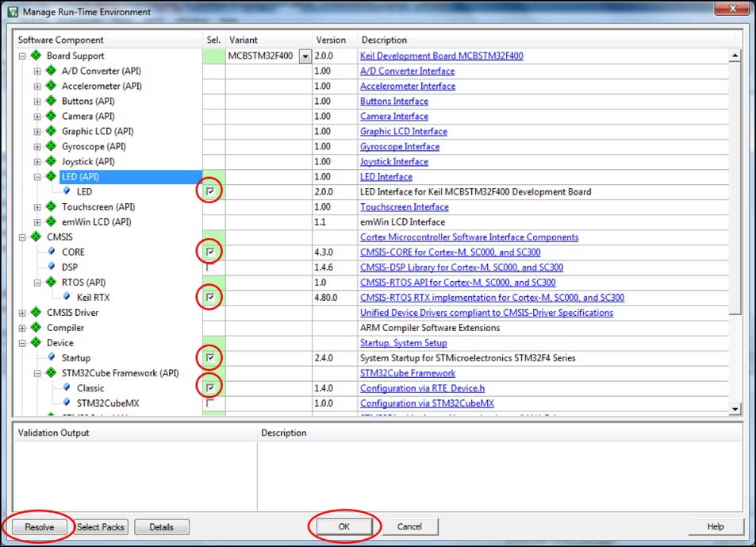Expand the A/D Converter (API) node
Screen dimensions: 756x547
click(x=37, y=71)
